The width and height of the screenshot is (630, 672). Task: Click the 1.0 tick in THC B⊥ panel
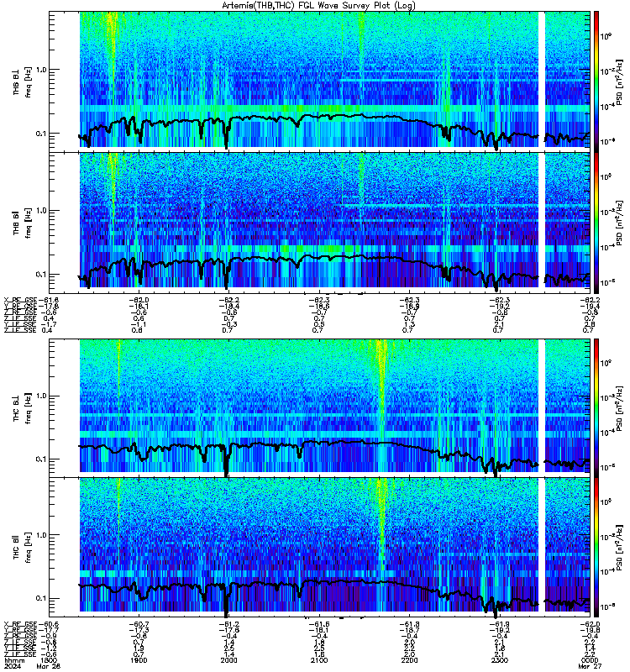pos(41,396)
